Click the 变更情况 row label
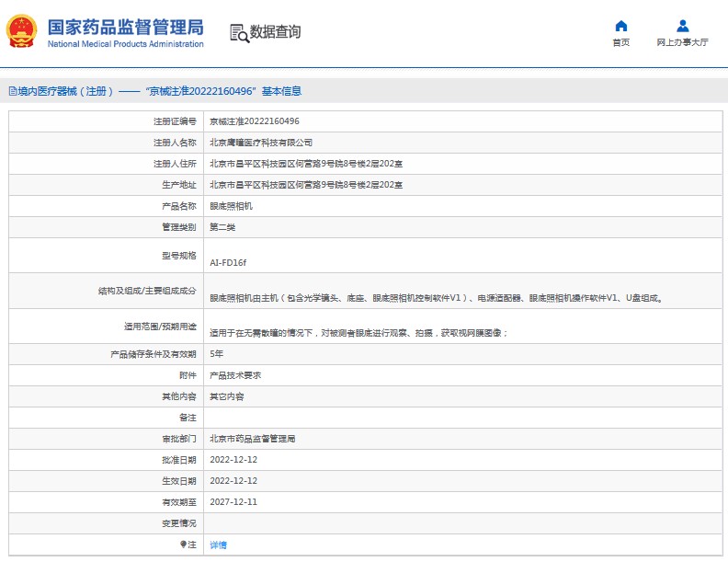Image resolution: width=728 pixels, height=562 pixels. (179, 523)
